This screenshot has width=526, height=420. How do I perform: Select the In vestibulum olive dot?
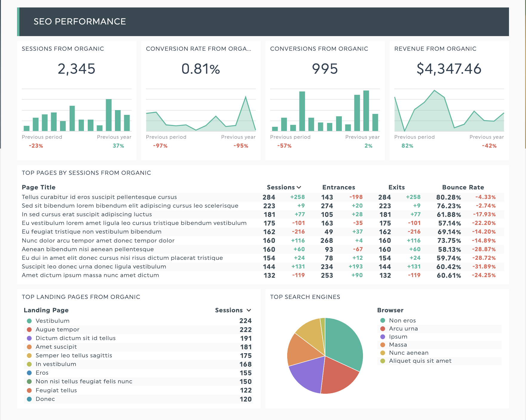pos(29,364)
